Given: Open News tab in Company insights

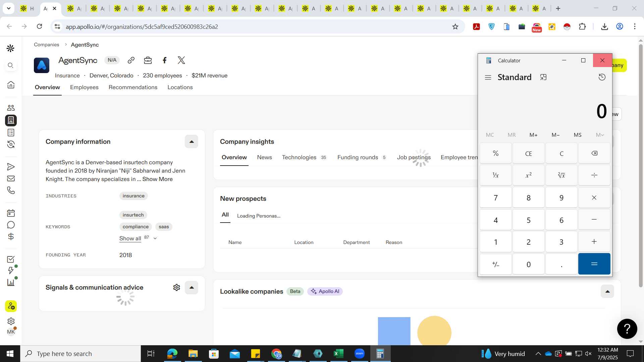Looking at the screenshot, I should tap(265, 157).
